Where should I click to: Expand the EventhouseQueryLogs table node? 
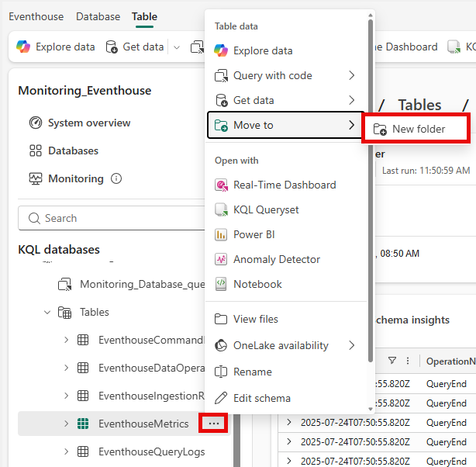pos(67,451)
